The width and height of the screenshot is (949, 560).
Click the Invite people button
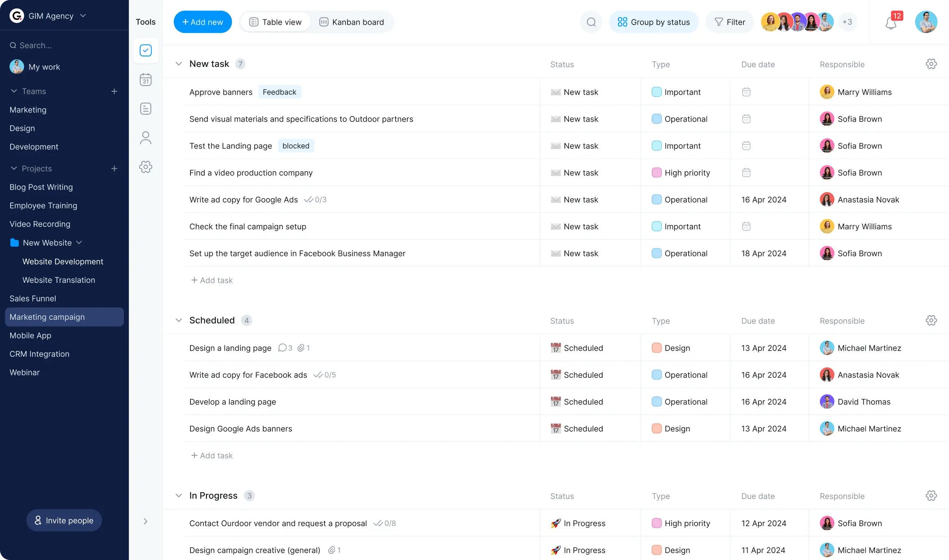tap(64, 520)
